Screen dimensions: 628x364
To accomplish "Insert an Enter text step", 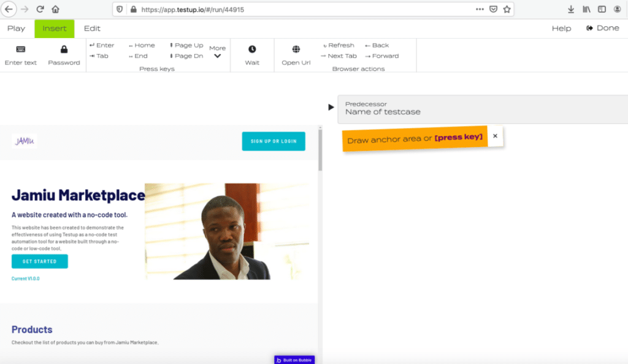I will tap(21, 55).
